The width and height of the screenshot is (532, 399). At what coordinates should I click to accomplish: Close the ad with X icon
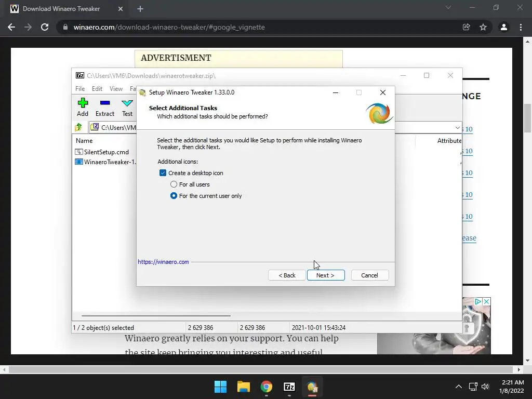(486, 301)
